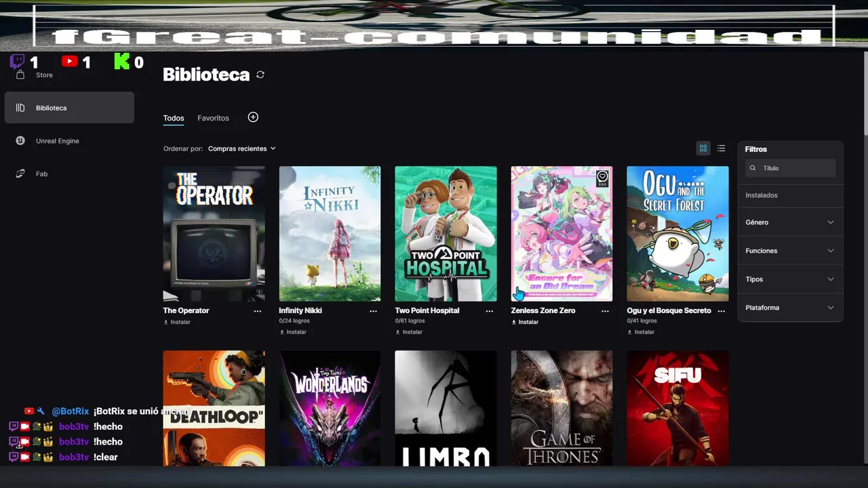Open Two Point Hospital cover thumbnail

point(446,234)
